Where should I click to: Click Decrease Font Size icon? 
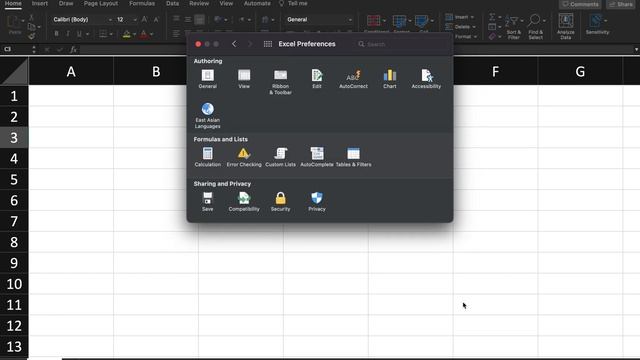[x=156, y=19]
